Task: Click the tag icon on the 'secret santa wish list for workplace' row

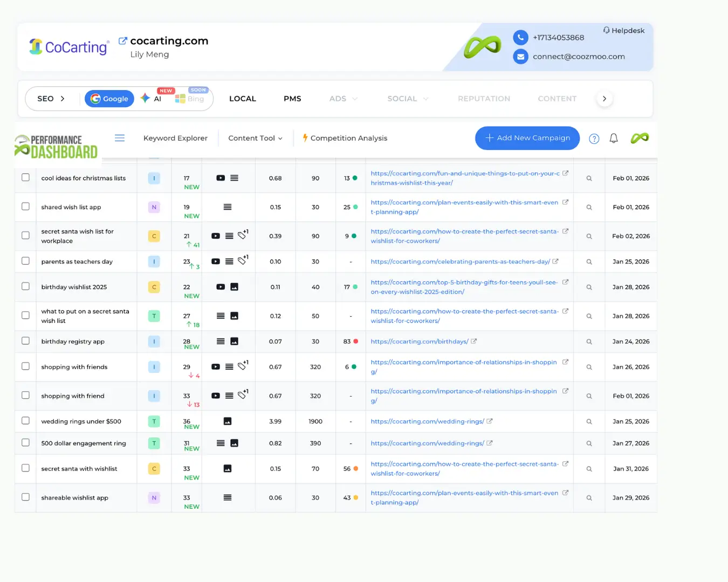Action: 242,235
